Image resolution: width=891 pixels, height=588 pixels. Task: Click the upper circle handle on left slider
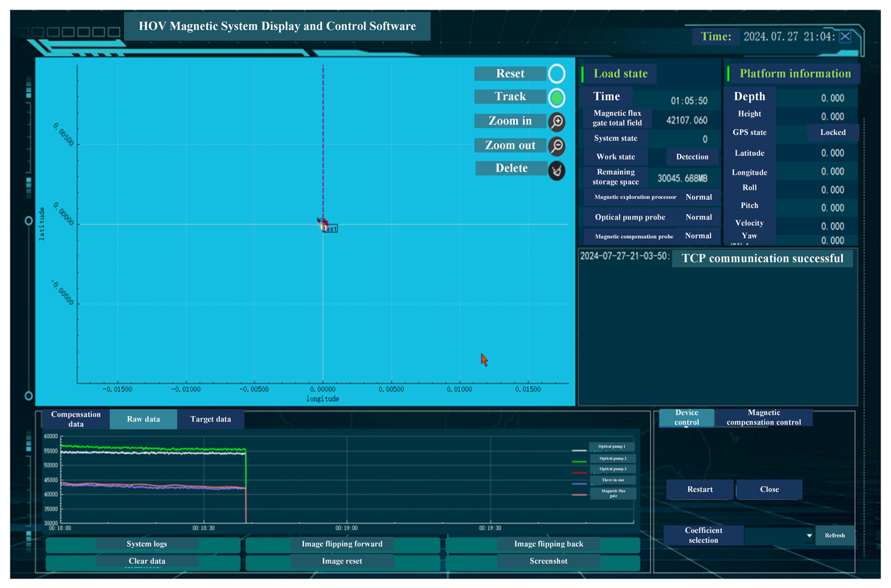(x=29, y=221)
